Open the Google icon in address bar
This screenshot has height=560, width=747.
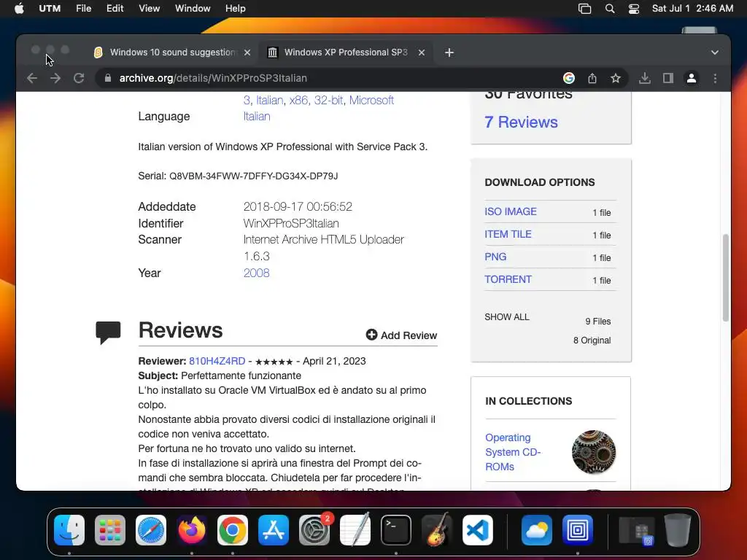pyautogui.click(x=569, y=78)
